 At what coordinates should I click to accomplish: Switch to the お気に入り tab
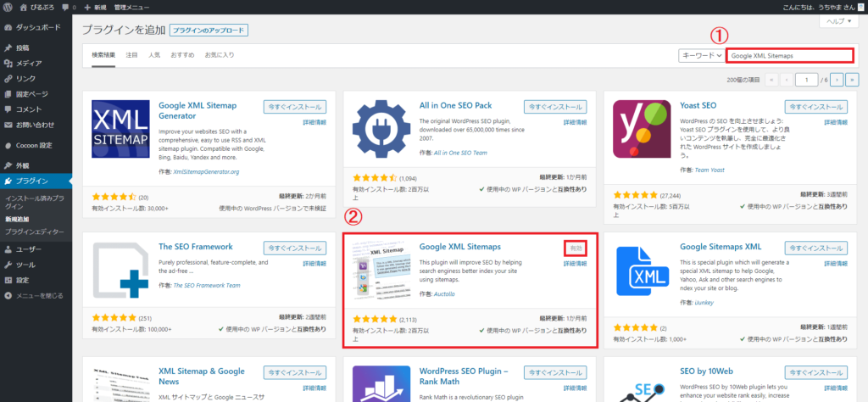220,55
